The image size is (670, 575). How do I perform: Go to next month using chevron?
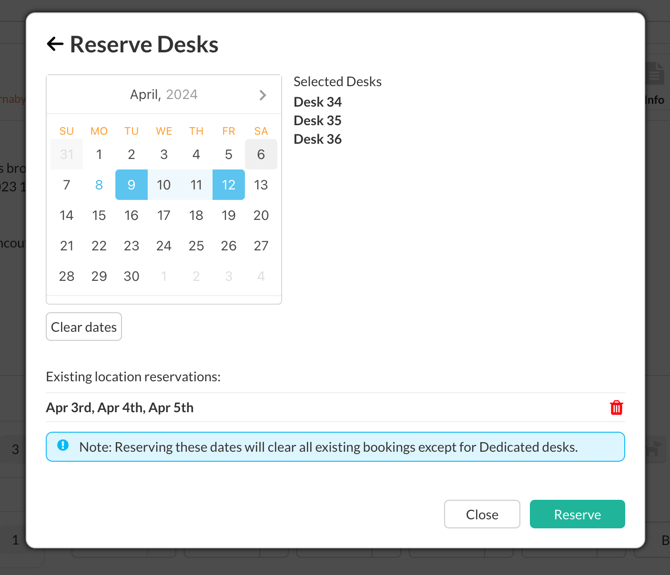coord(262,95)
